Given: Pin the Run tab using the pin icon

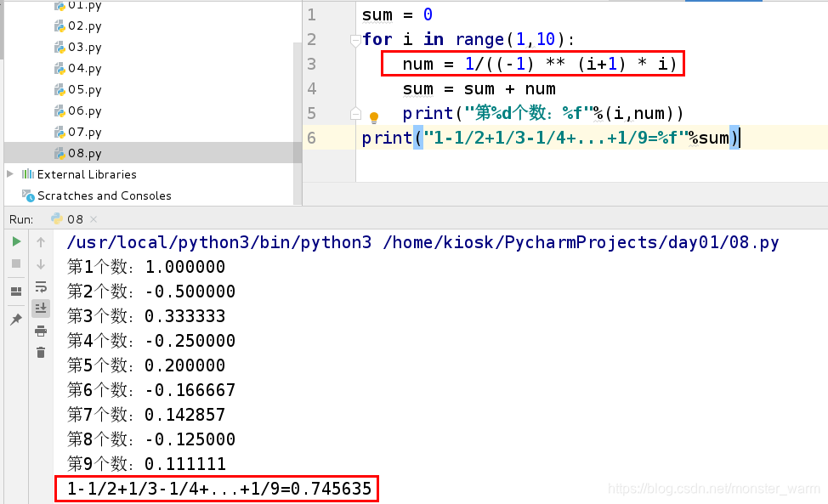Looking at the screenshot, I should (16, 319).
